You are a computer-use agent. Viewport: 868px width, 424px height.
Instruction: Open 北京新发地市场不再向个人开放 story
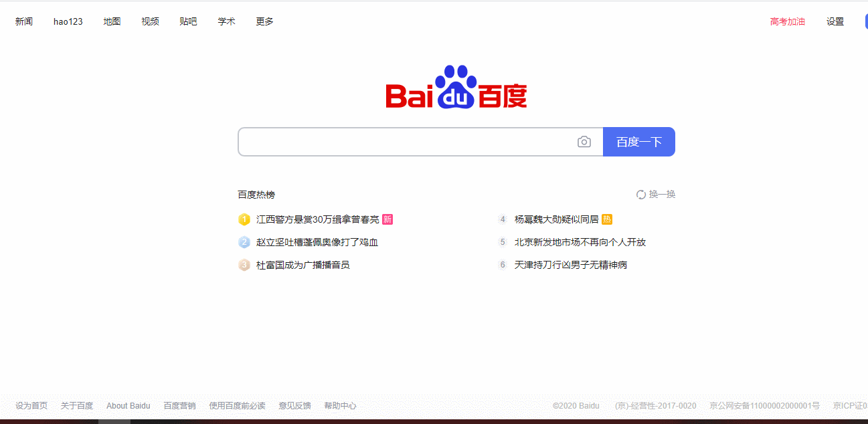580,242
